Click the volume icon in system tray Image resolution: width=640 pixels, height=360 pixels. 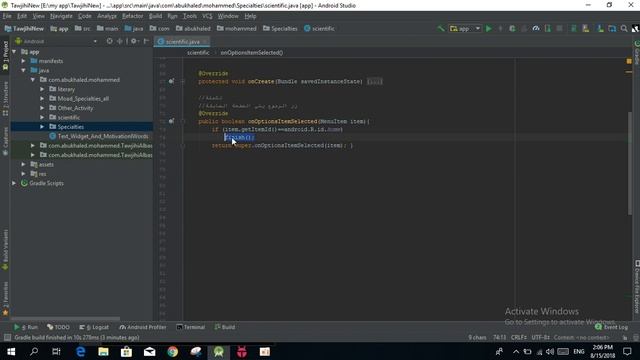550,351
